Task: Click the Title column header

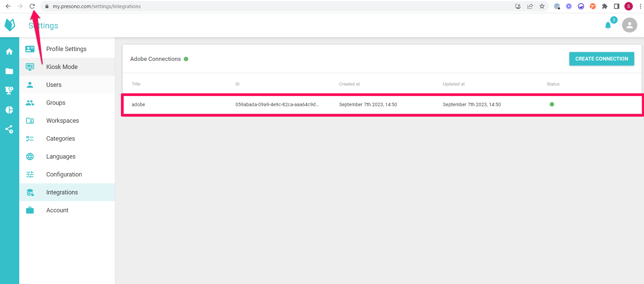Action: tap(136, 84)
